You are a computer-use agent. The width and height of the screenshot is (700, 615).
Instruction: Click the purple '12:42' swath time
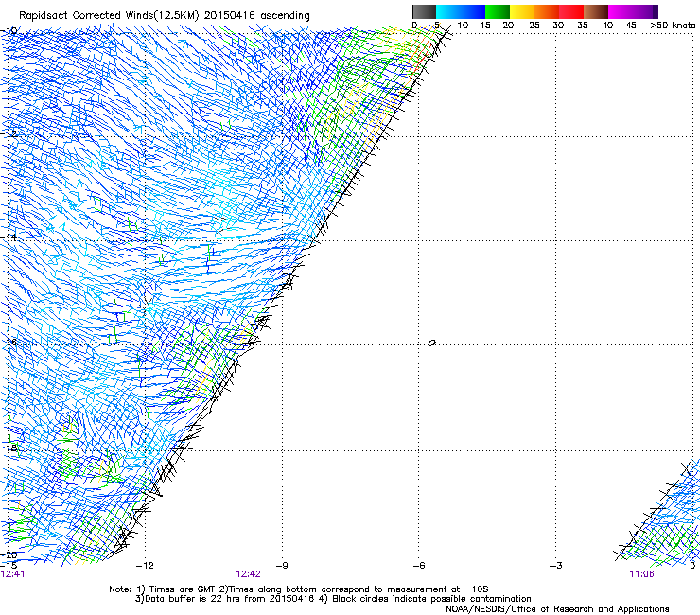pyautogui.click(x=248, y=574)
